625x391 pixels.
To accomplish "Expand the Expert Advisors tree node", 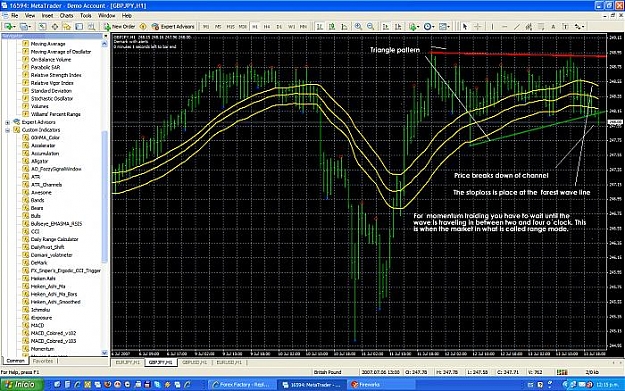I will click(x=8, y=122).
